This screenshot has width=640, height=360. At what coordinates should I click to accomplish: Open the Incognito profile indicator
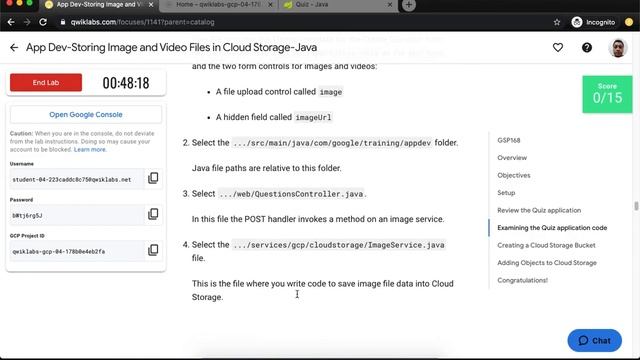coord(593,22)
